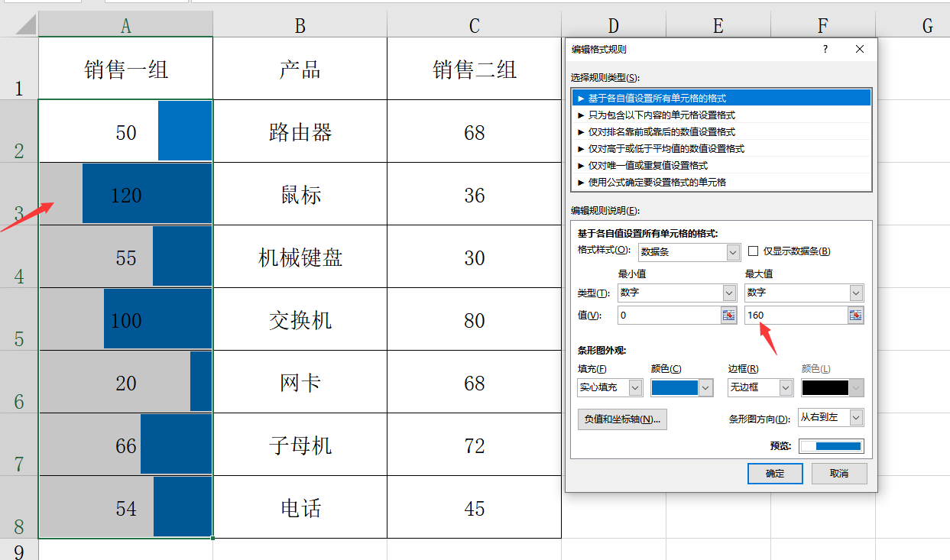Click cell 交换机

(300, 319)
